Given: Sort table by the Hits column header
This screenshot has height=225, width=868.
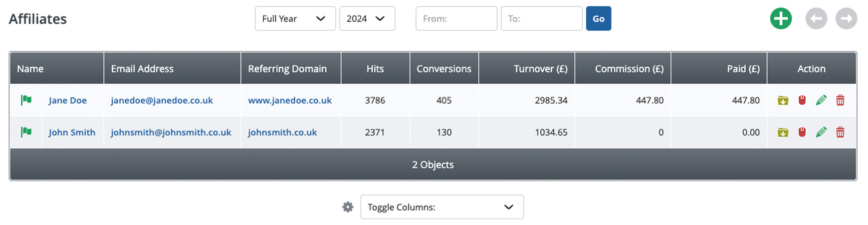Looking at the screenshot, I should tap(375, 69).
